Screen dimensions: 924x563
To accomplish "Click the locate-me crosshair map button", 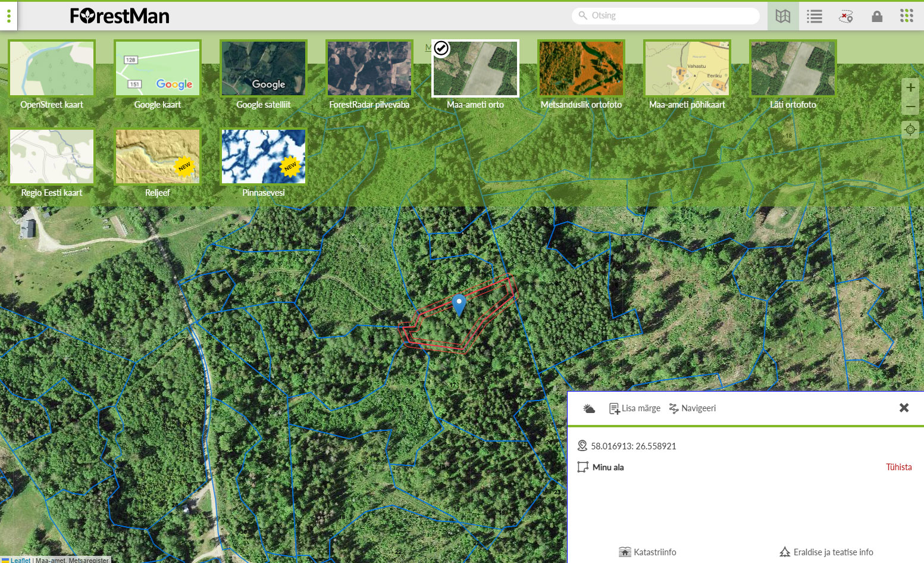I will [910, 129].
